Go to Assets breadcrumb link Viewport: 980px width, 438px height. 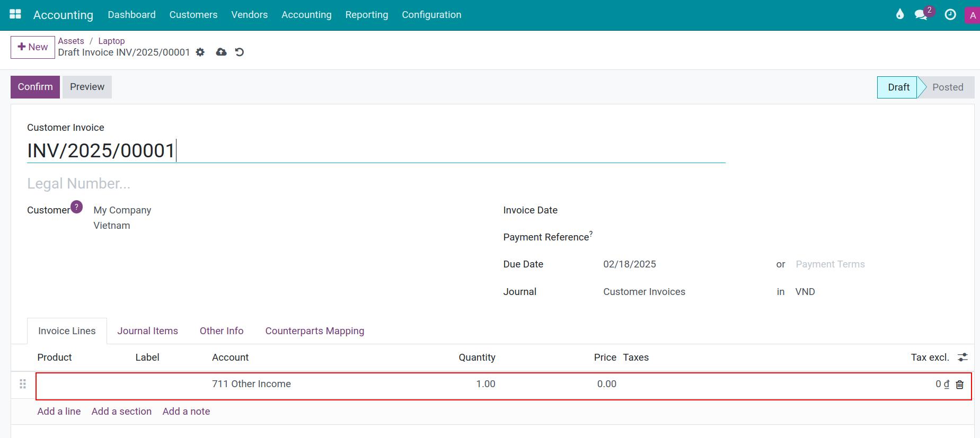click(71, 41)
